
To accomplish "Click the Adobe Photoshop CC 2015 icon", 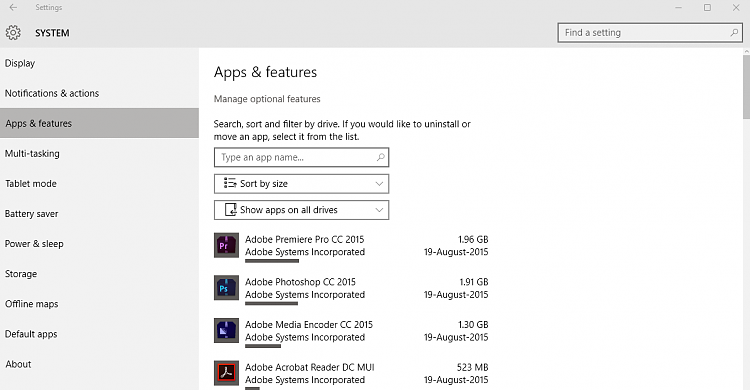I will (x=226, y=288).
